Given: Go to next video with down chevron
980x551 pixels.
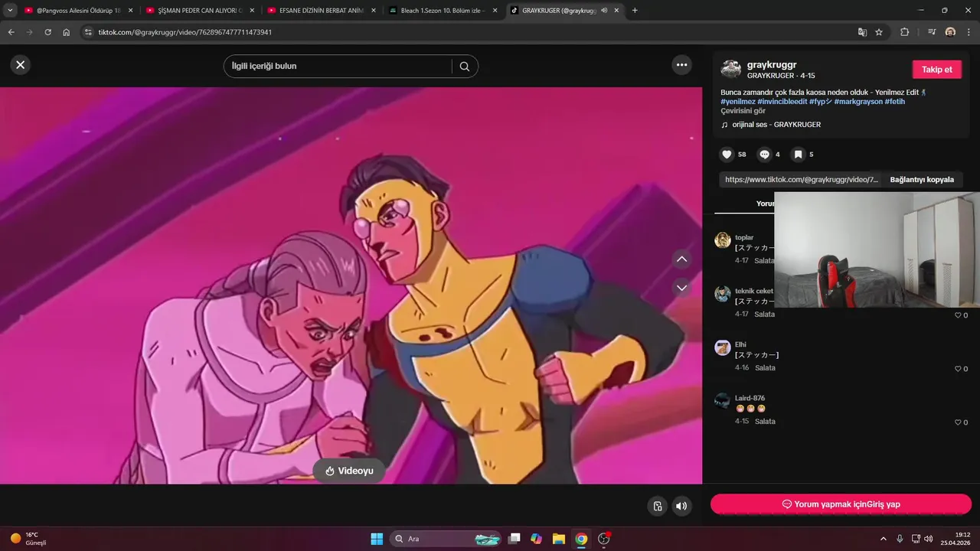Looking at the screenshot, I should [x=681, y=288].
